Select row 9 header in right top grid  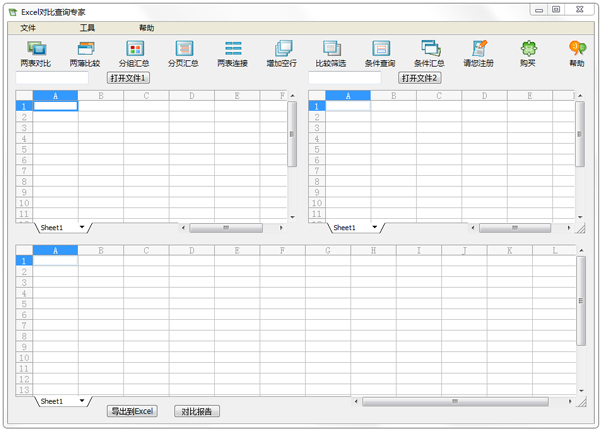coord(317,192)
